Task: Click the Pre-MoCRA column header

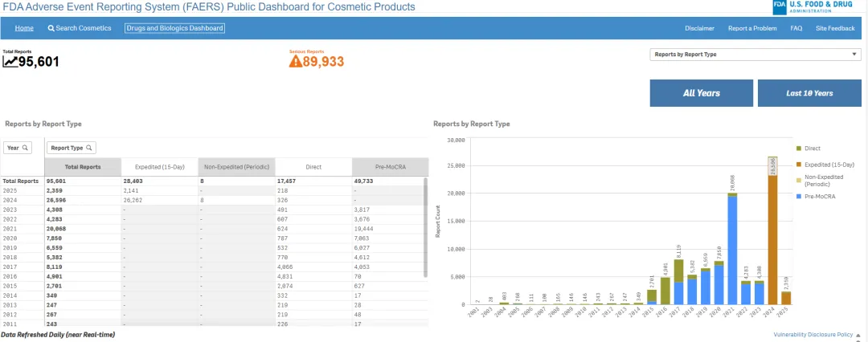Action: pos(391,166)
